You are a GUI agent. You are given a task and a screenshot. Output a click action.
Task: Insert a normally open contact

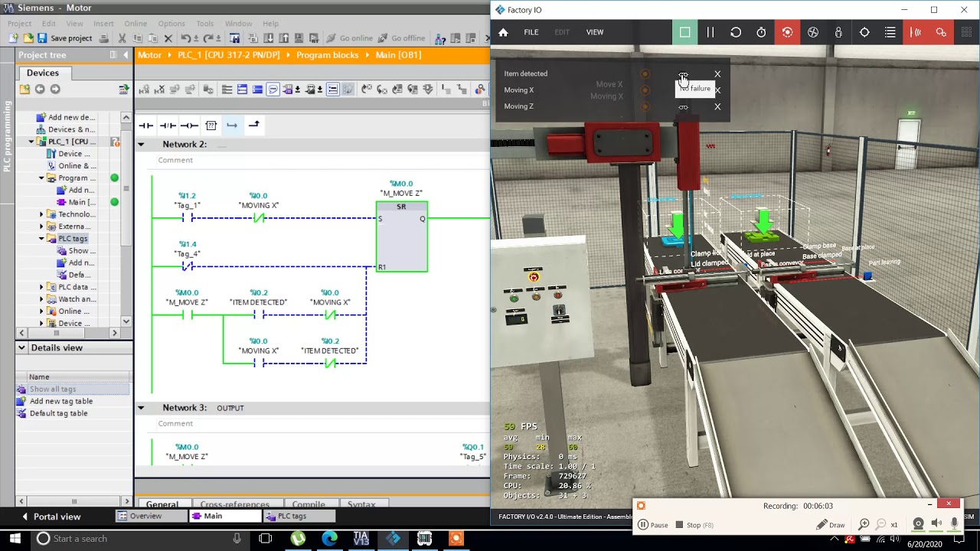pyautogui.click(x=145, y=126)
